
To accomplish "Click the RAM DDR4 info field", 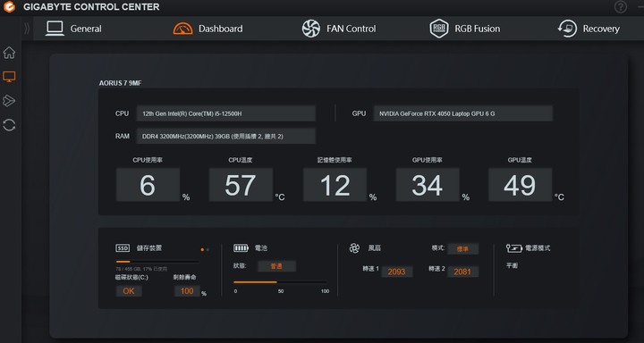I will (226, 136).
